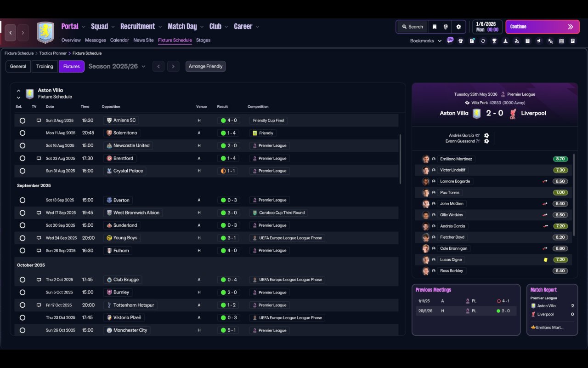Click the Search button
Image resolution: width=588 pixels, height=368 pixels.
[412, 27]
